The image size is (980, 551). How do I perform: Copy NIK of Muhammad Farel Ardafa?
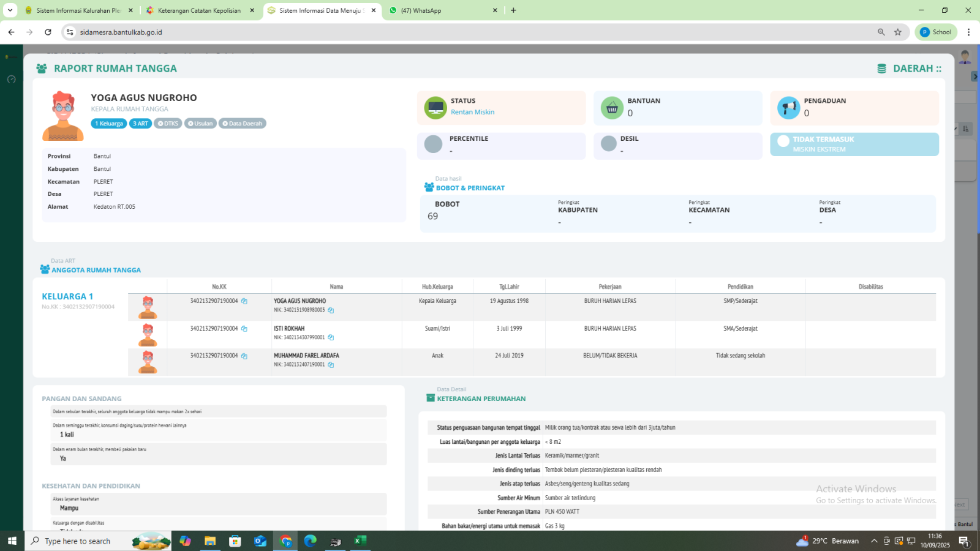tap(331, 365)
